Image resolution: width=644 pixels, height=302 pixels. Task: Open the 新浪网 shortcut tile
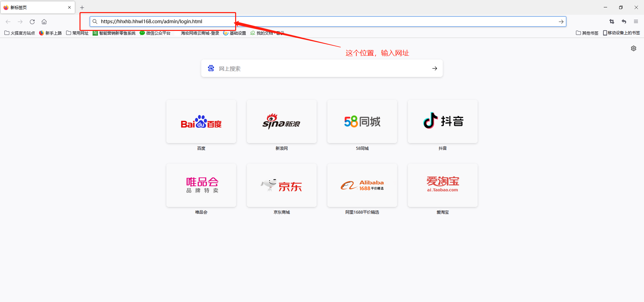(282, 122)
